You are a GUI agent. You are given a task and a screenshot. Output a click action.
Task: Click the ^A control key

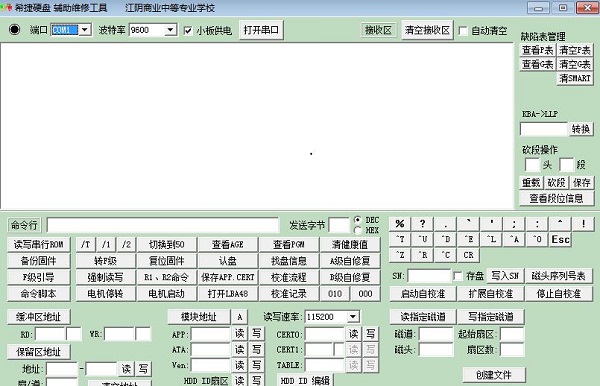[x=514, y=239]
